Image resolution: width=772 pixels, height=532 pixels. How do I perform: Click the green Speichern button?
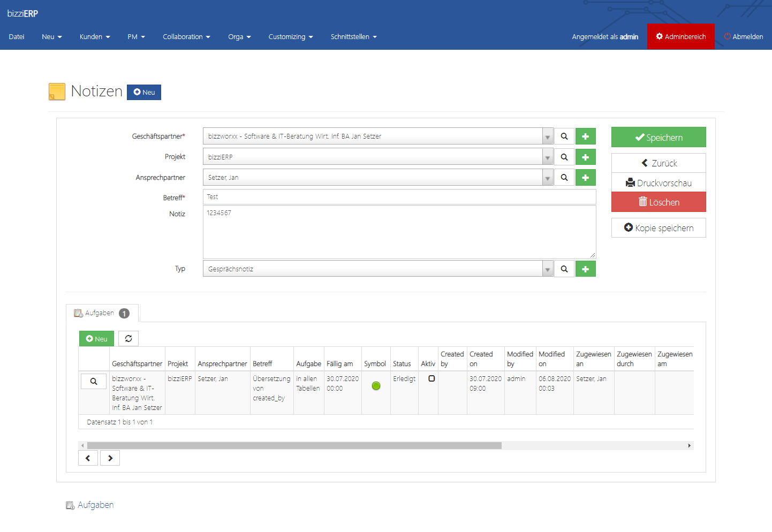(659, 138)
